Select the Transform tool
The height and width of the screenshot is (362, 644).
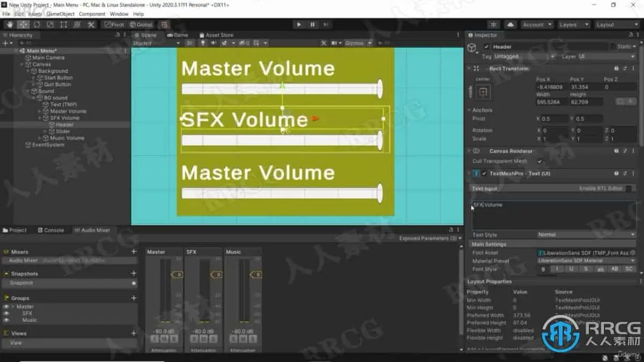(x=77, y=25)
